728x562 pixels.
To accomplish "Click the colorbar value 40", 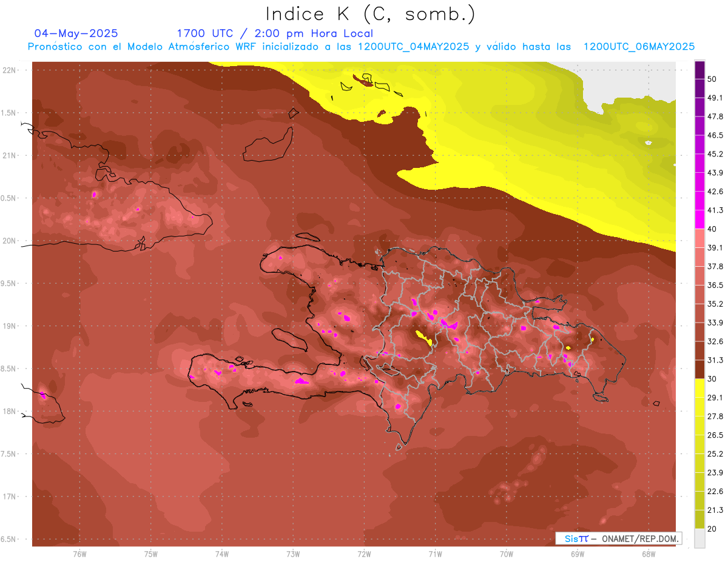I will pos(712,229).
